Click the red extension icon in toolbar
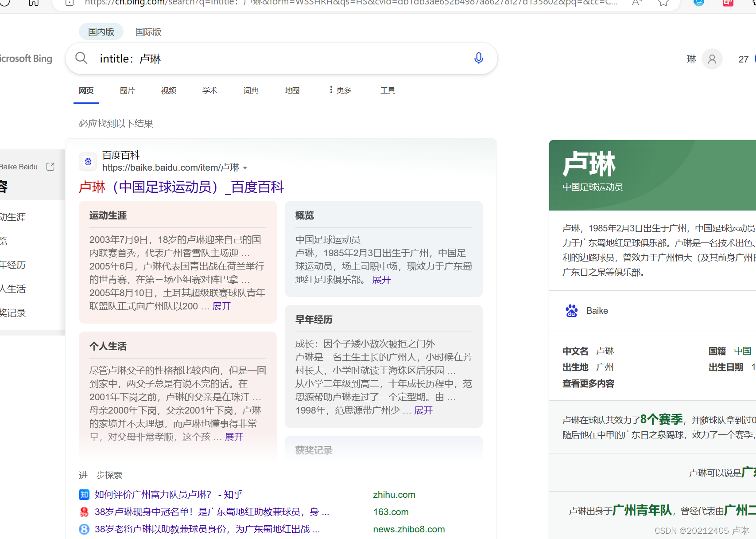Viewport: 756px width, 539px height. (728, 3)
